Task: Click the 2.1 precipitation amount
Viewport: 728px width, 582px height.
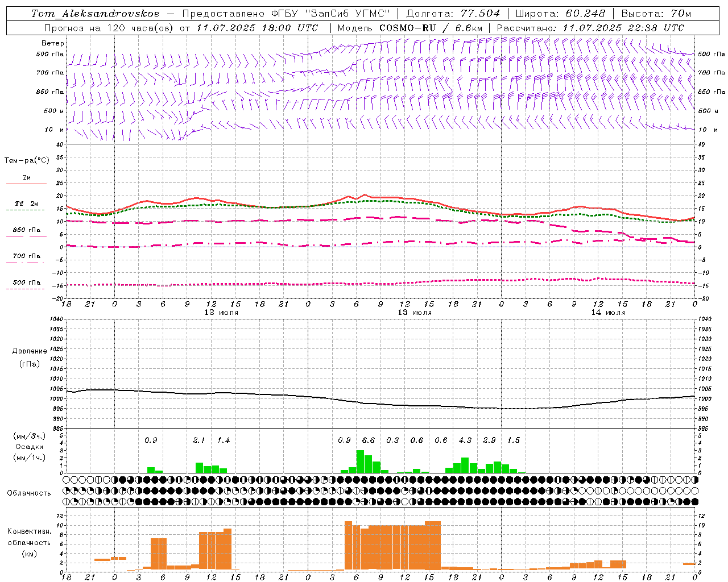Action: (198, 440)
